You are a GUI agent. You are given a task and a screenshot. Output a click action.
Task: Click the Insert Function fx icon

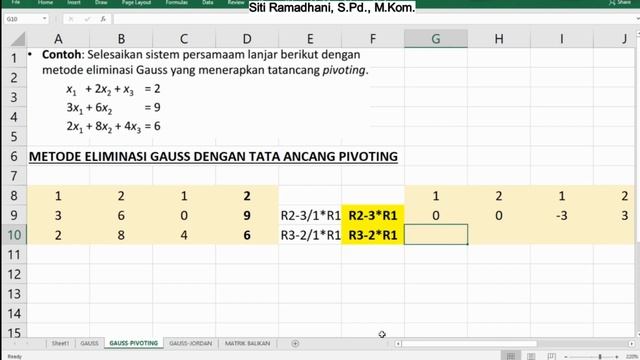[x=103, y=19]
